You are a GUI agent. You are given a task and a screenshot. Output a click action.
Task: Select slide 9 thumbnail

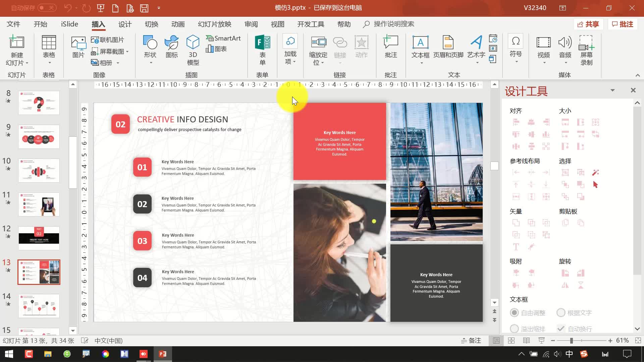(x=39, y=136)
